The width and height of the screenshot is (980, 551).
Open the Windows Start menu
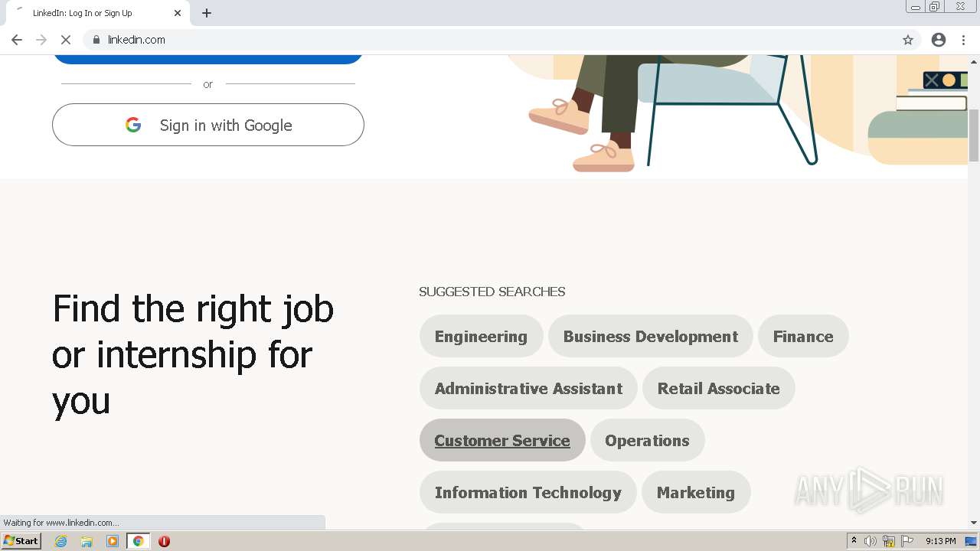pyautogui.click(x=21, y=541)
